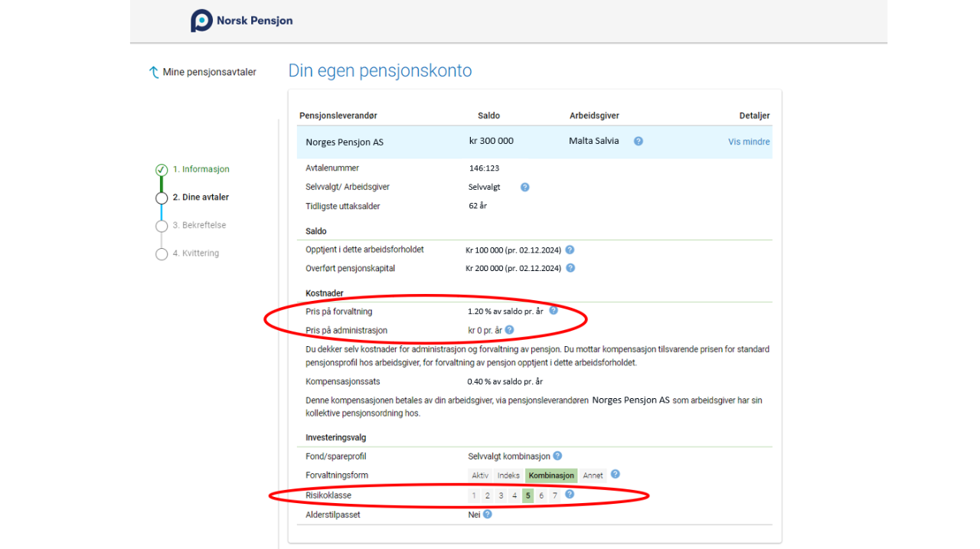Select Norges Pensjon AS in the provider row

click(345, 142)
